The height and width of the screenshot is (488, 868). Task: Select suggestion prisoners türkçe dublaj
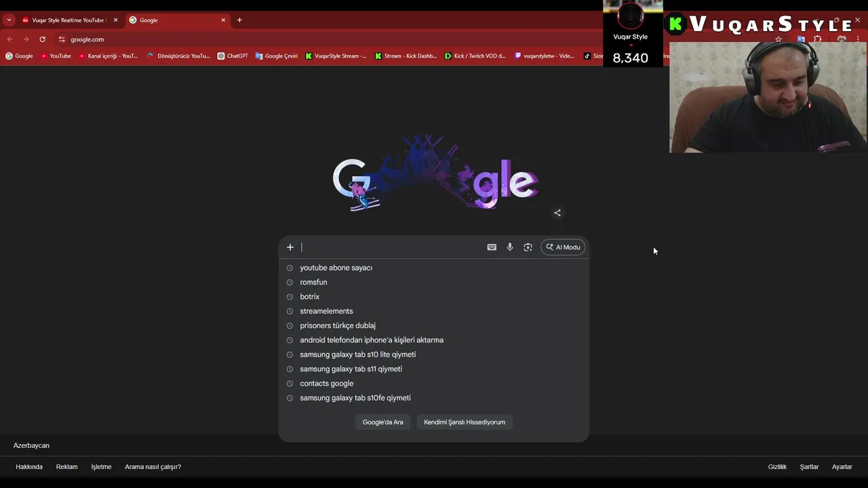[434, 325]
